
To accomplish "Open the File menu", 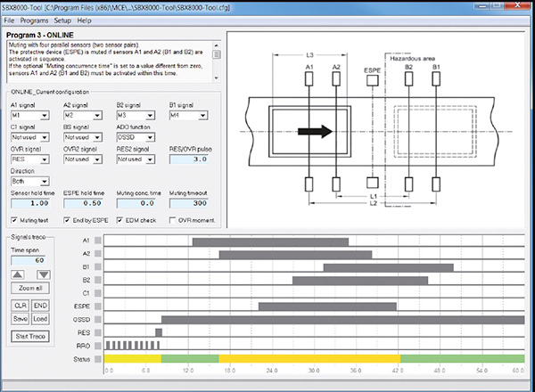I will click(9, 20).
